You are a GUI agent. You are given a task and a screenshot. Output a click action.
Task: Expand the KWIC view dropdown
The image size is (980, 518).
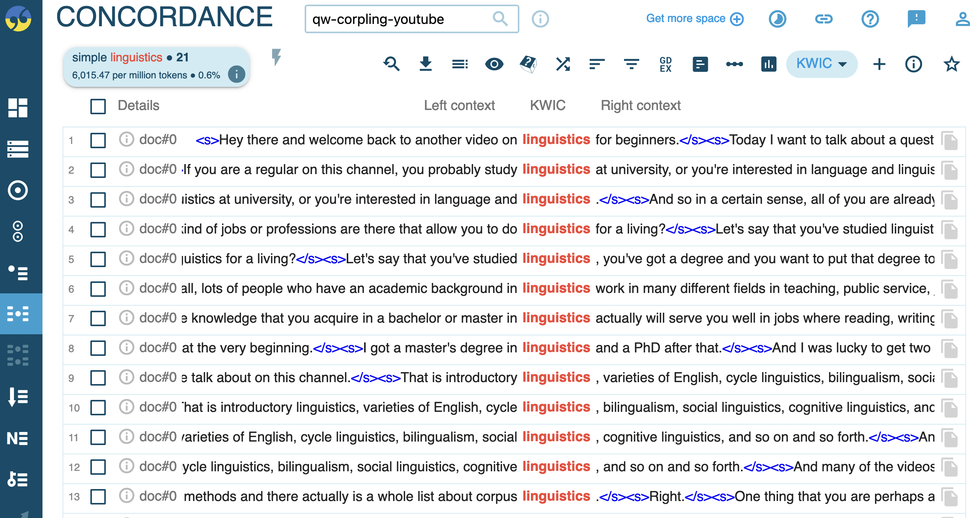pos(821,64)
